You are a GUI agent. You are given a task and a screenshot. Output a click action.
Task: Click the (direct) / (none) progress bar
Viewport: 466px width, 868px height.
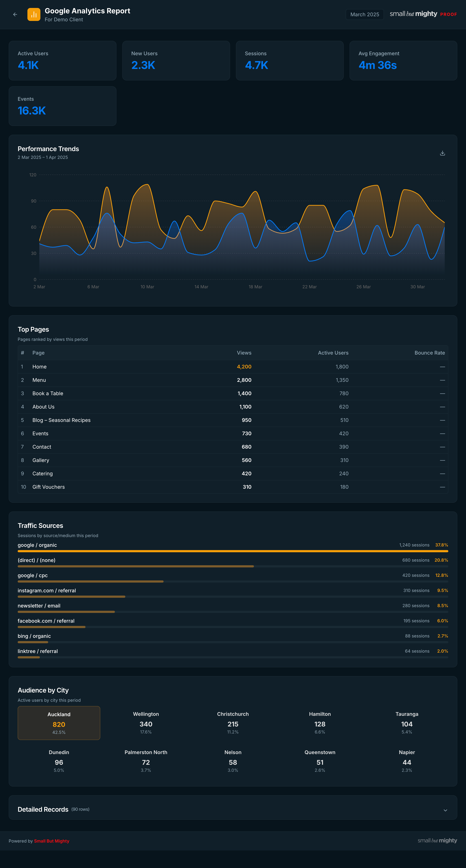click(233, 567)
